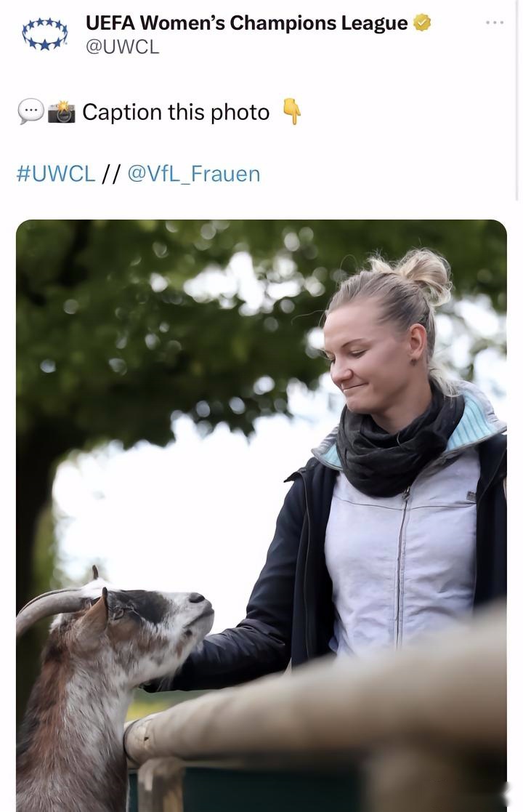Select the UEFA Women's Champions League name
Image resolution: width=523 pixels, height=812 pixels.
[x=246, y=23]
